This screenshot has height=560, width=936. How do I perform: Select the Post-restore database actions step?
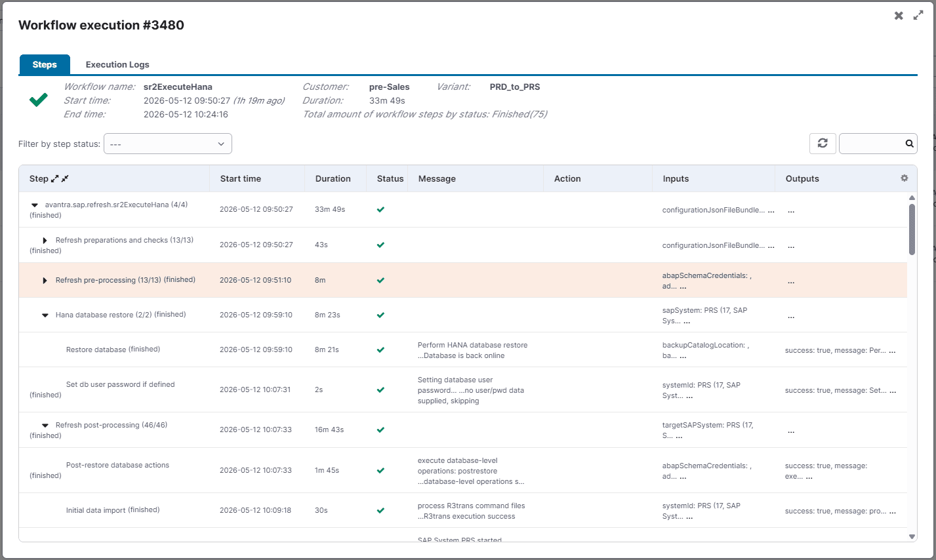pos(117,465)
